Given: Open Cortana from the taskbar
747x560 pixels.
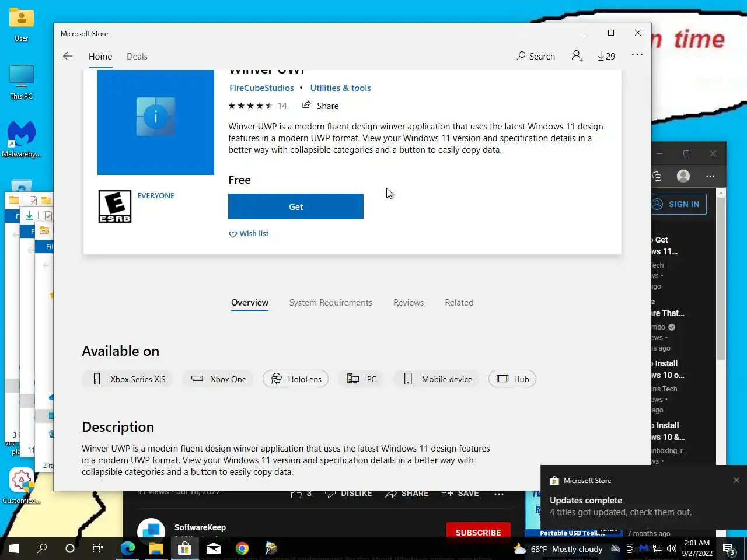Looking at the screenshot, I should click(x=70, y=548).
